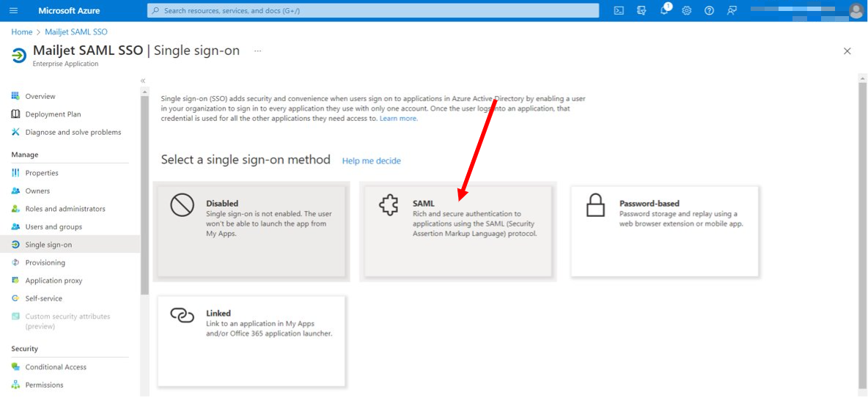Click the Properties bars icon
This screenshot has height=398, width=868.
click(x=15, y=173)
